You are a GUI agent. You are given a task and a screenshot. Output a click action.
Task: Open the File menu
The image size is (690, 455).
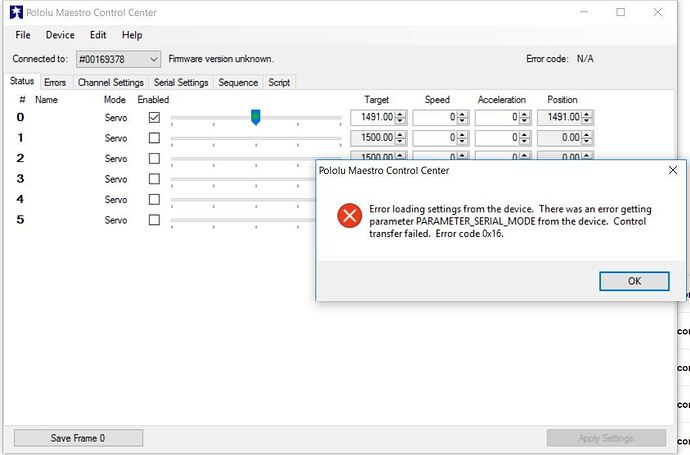[x=23, y=35]
